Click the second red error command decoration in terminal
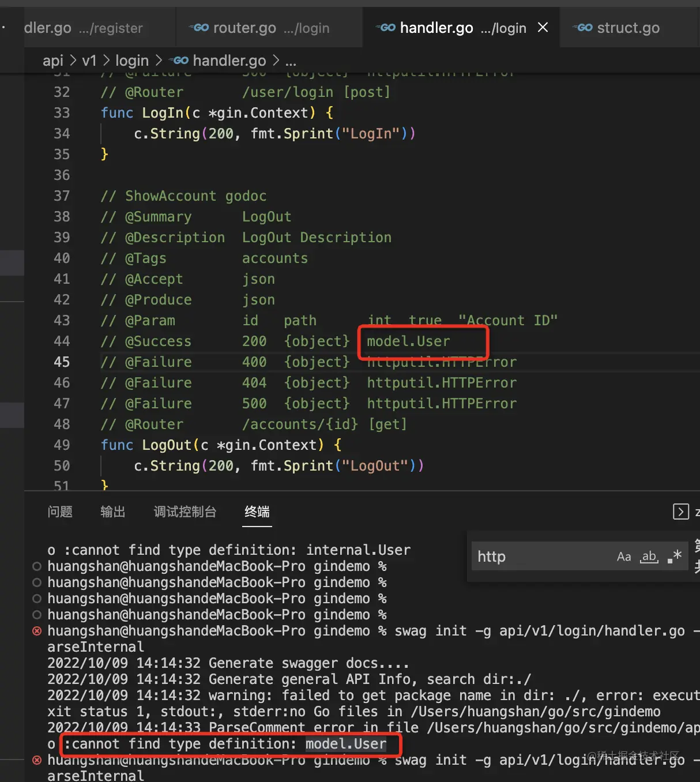The height and width of the screenshot is (782, 700). (37, 760)
